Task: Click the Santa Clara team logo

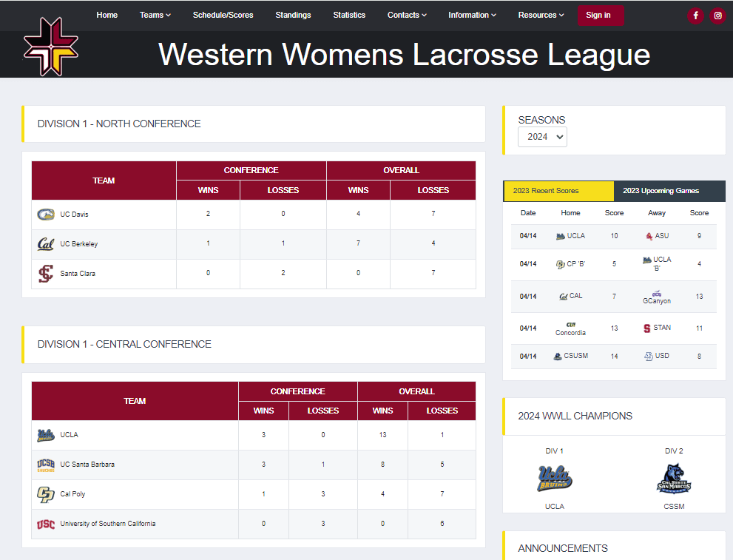Action: [x=46, y=274]
